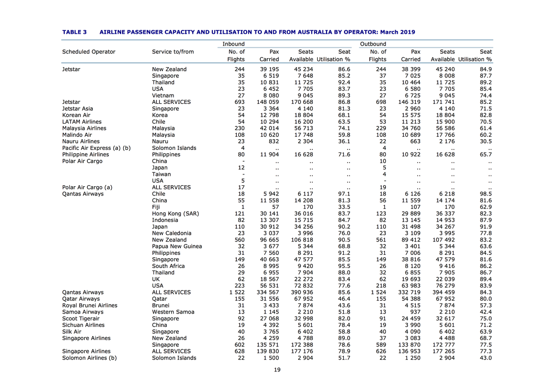
Task: Click Solomon Airlines outbound utilisation '43.0'
Action: coord(485,358)
